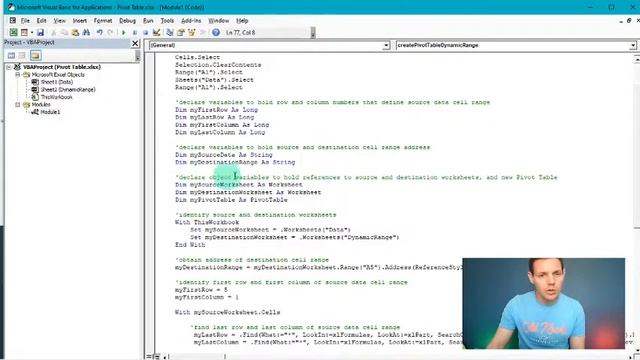Click the Project panel toolbar overflow arrow
Screen dimensions: 640x360
[137, 56]
